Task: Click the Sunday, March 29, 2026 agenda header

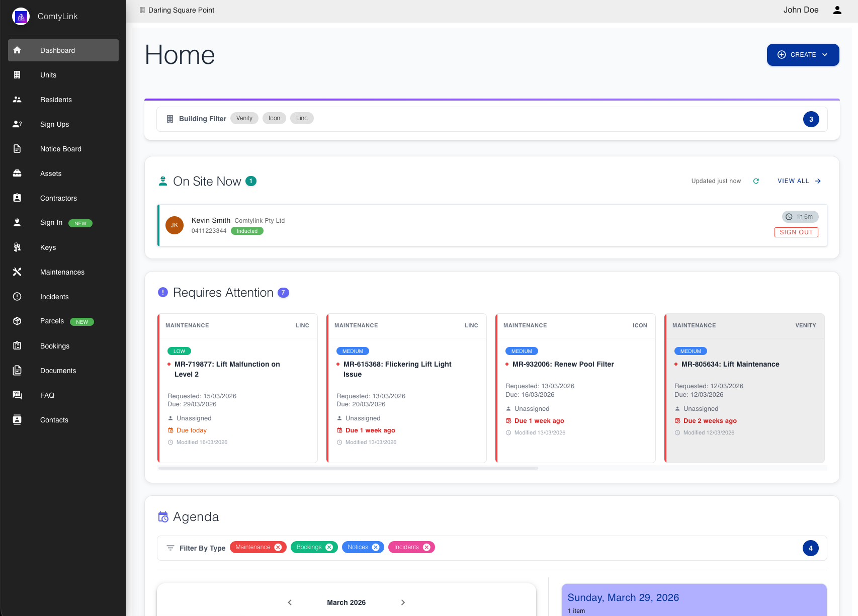Action: click(623, 597)
